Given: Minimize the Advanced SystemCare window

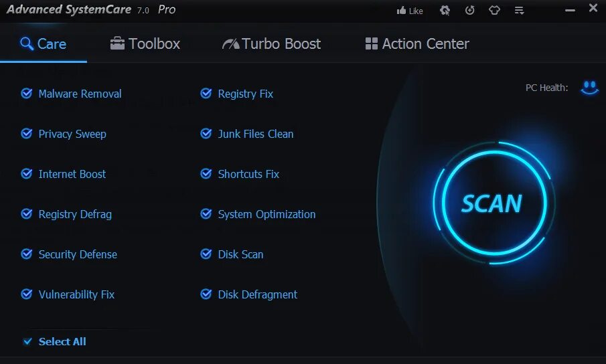Looking at the screenshot, I should [570, 10].
